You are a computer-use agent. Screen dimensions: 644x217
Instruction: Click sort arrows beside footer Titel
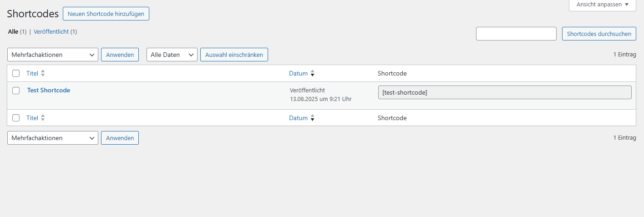(x=43, y=118)
